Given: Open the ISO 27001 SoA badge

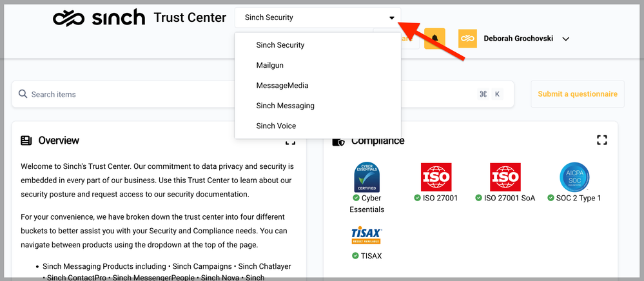Looking at the screenshot, I should (x=505, y=177).
